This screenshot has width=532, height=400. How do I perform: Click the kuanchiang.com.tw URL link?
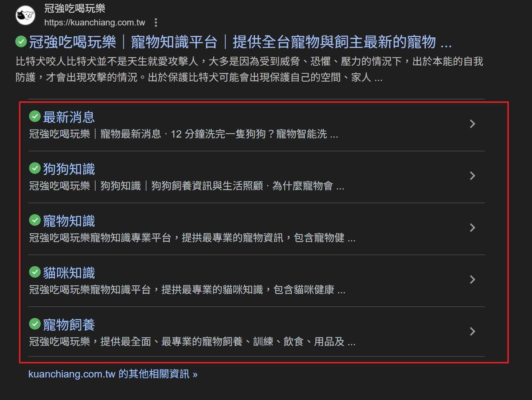point(94,23)
